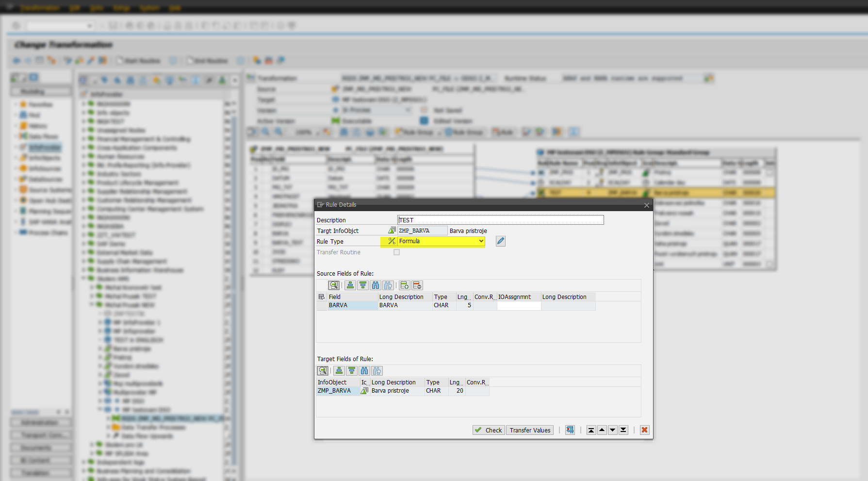The height and width of the screenshot is (481, 868).
Task: Open the Rule Type dropdown showing Formula
Action: pos(480,241)
